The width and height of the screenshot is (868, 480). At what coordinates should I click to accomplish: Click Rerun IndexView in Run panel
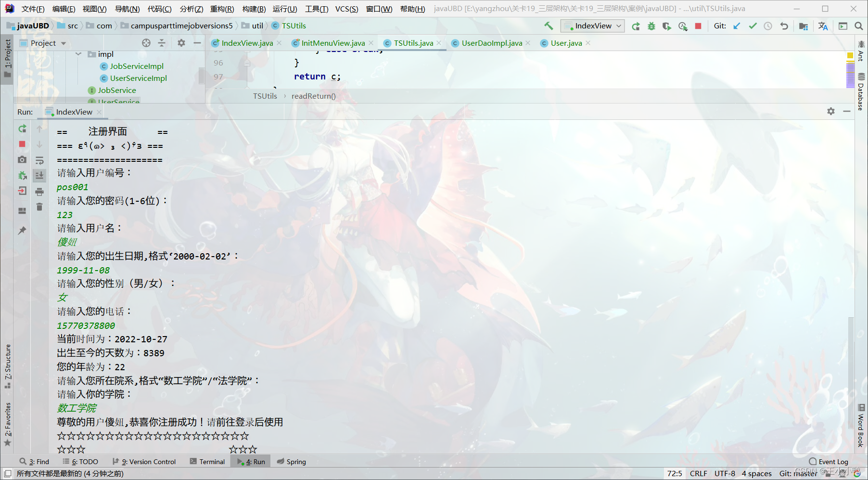coord(22,129)
